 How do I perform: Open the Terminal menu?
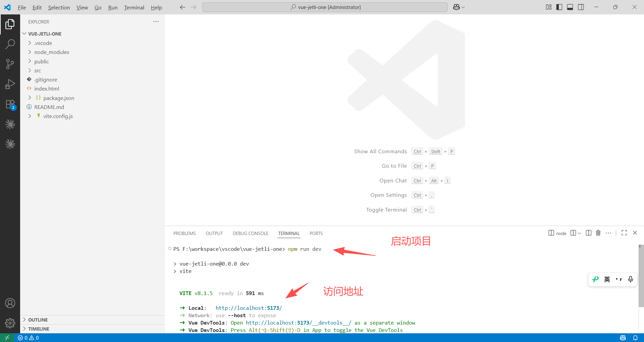(134, 7)
